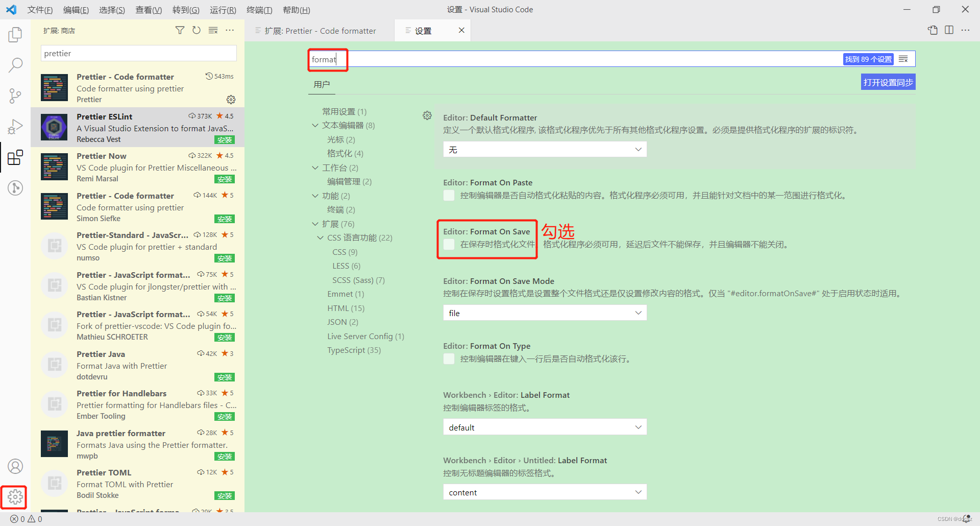Select 光标 (2) in settings tree
980x526 pixels.
(341, 140)
